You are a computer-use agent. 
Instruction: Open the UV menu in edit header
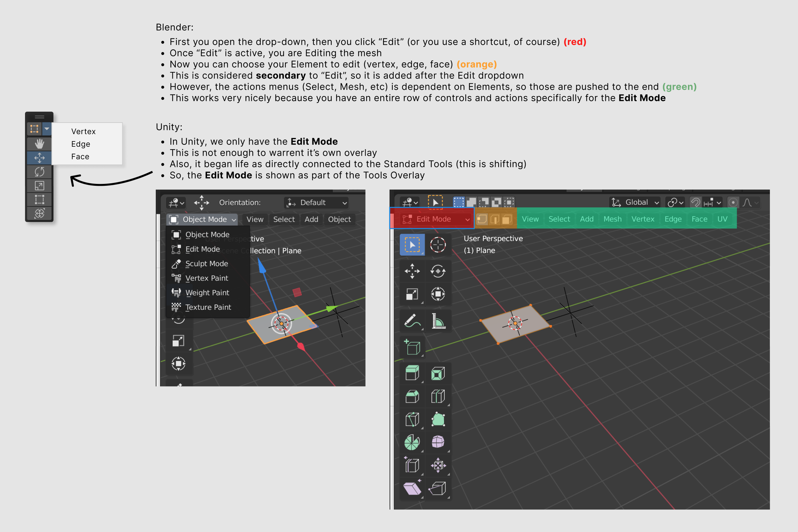click(722, 219)
